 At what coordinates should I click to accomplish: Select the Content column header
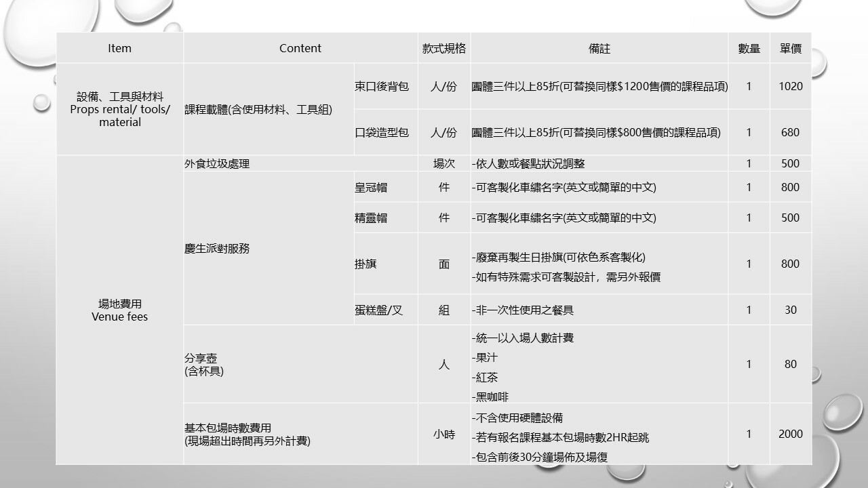(300, 48)
